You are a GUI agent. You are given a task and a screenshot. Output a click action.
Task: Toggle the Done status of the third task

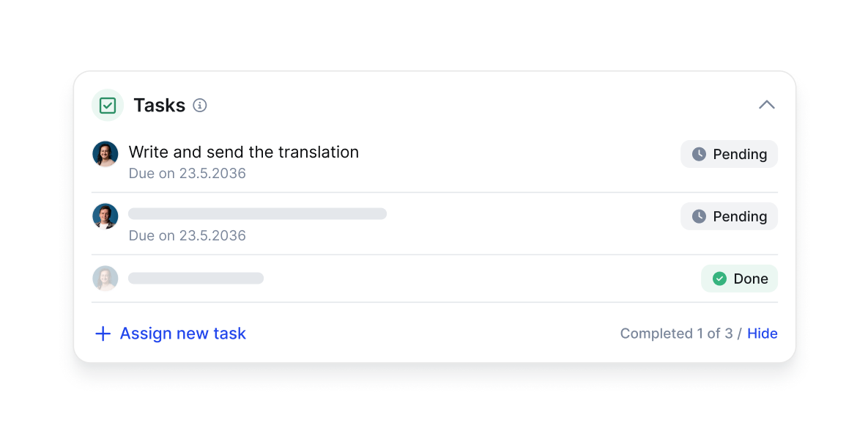click(x=739, y=279)
